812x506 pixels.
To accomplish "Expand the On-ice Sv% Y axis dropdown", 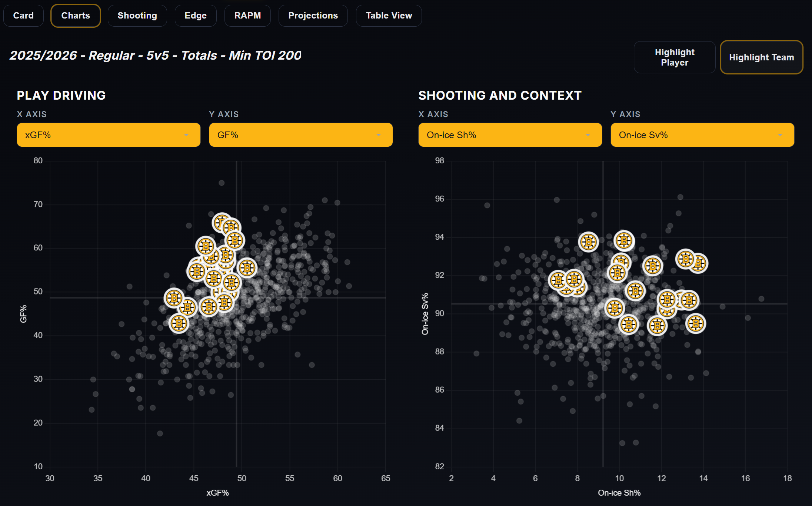I will (x=702, y=135).
